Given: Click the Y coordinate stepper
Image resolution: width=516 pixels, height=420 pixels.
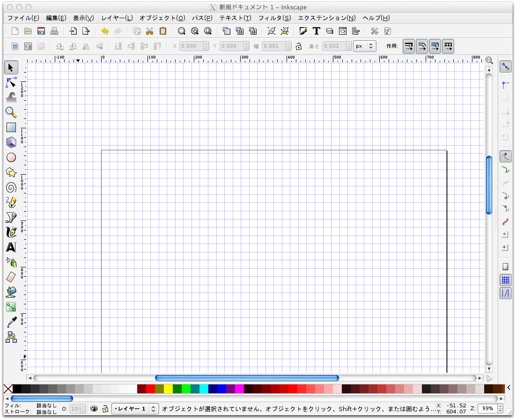Looking at the screenshot, I should [246, 46].
